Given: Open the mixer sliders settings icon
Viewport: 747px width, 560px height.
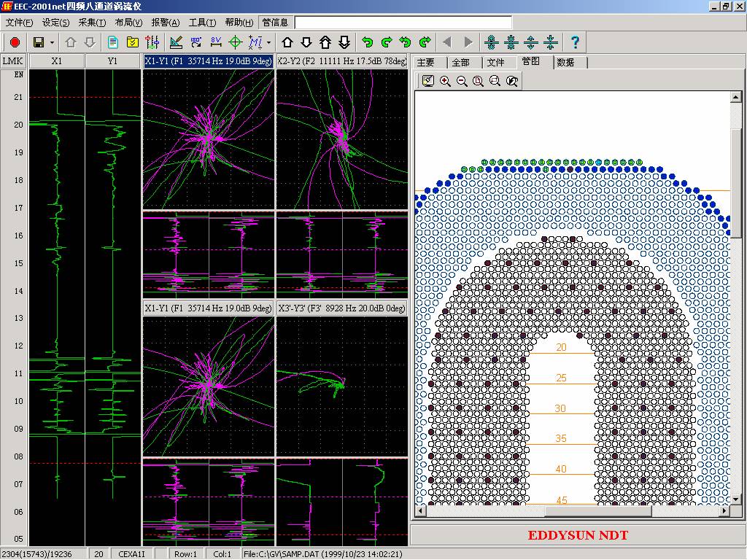Looking at the screenshot, I should [153, 42].
